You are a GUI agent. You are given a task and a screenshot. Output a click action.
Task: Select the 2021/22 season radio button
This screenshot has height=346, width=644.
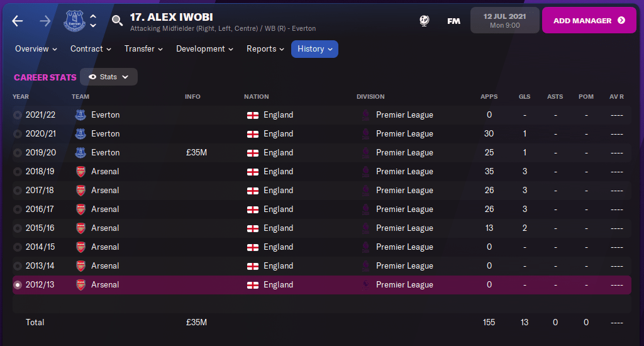pos(18,115)
